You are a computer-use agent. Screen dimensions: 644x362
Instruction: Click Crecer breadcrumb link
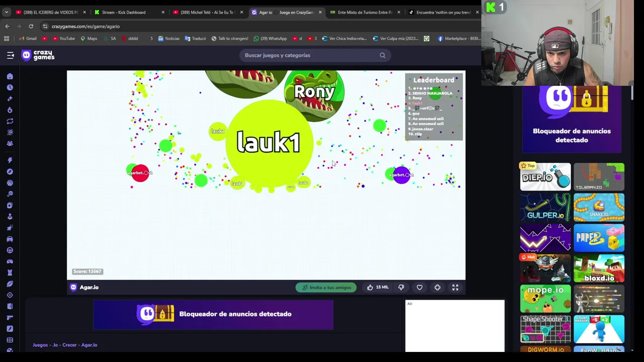69,345
